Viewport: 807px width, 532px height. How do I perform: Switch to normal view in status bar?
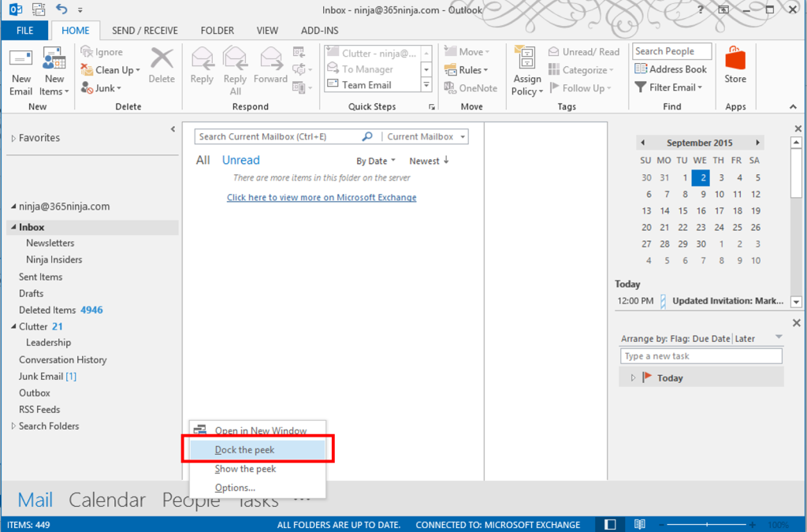click(610, 524)
